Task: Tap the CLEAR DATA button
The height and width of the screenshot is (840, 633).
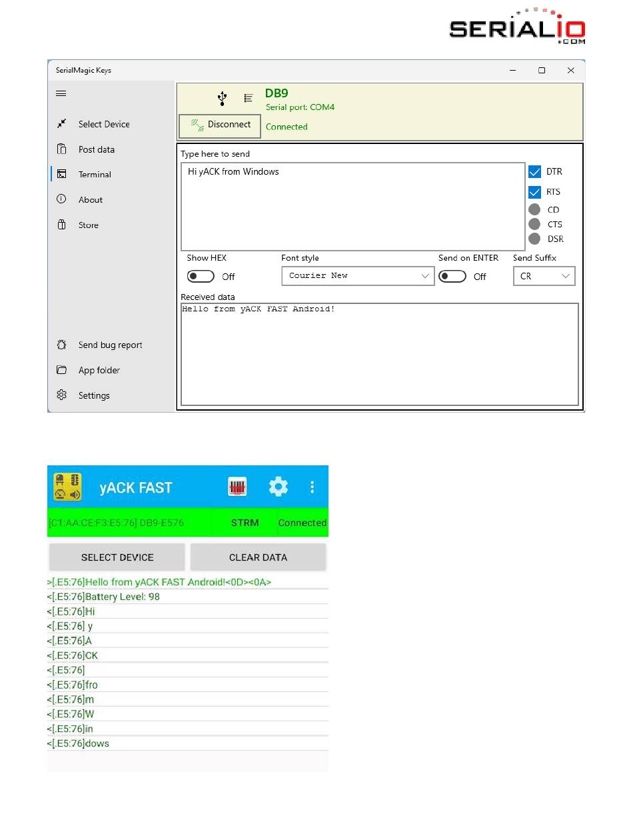Action: pos(258,557)
